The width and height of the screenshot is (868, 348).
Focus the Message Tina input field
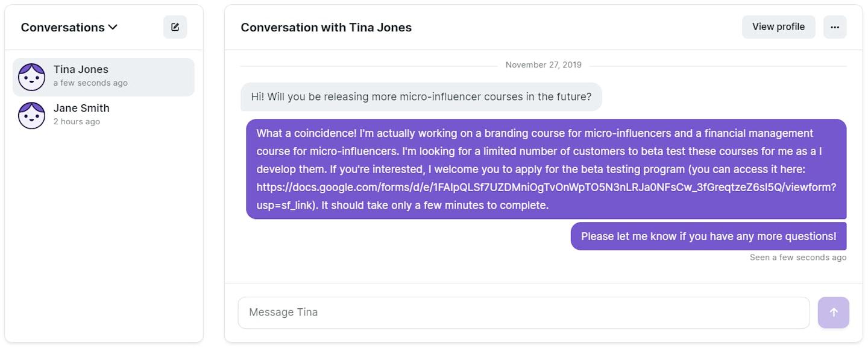coord(524,312)
